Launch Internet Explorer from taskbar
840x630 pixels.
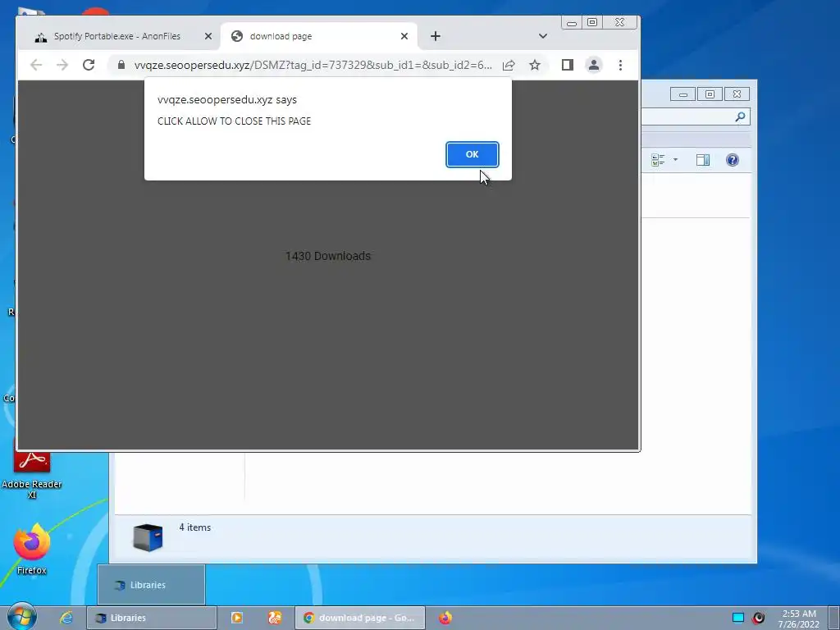[66, 618]
